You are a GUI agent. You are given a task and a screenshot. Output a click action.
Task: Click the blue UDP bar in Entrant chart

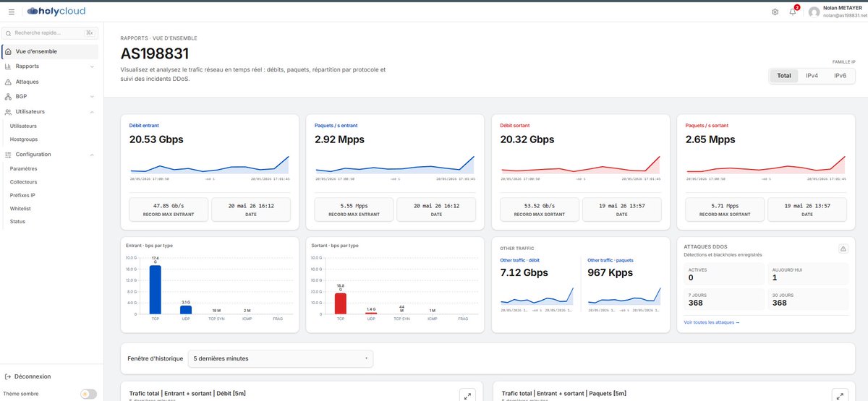coord(186,310)
